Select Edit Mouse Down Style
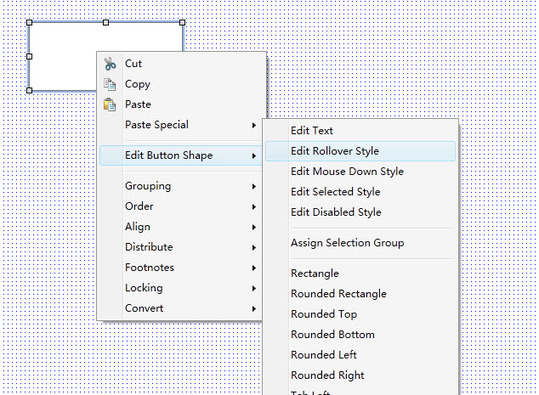The image size is (539, 395). point(361,171)
